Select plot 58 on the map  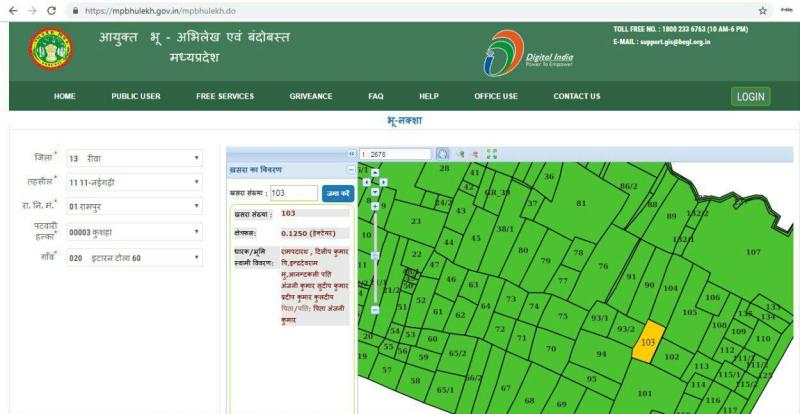(x=415, y=380)
